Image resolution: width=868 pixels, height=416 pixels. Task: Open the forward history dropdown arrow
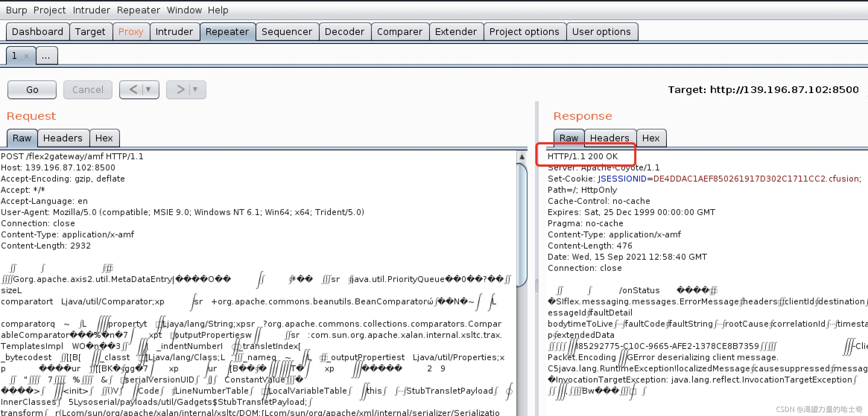coord(196,90)
